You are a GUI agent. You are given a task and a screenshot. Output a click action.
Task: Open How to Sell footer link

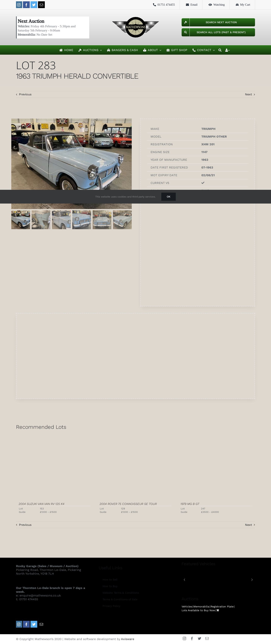pyautogui.click(x=110, y=580)
